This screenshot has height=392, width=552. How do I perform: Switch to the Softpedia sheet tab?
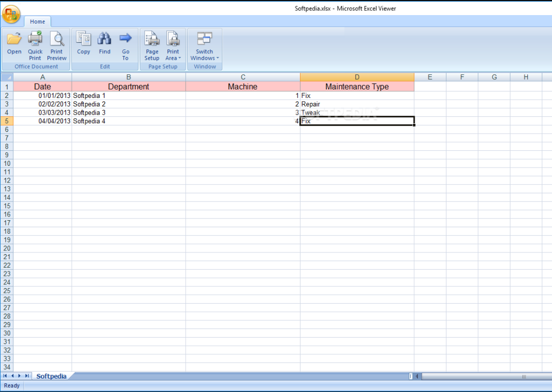(x=51, y=376)
